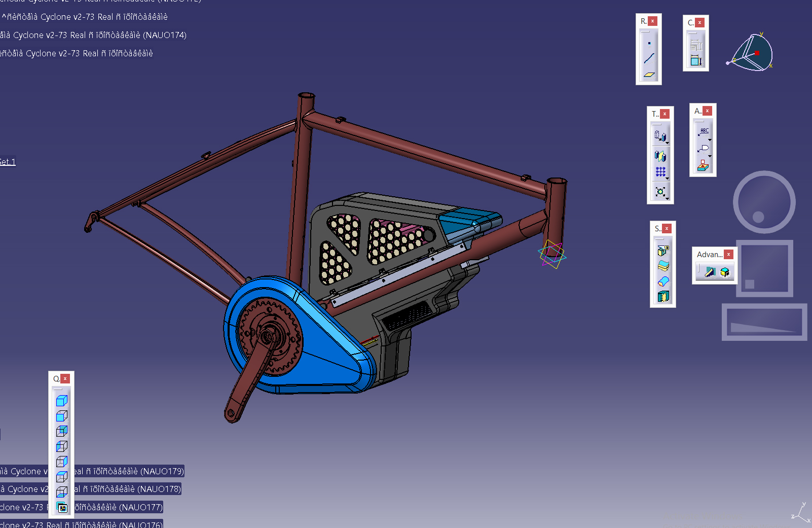This screenshot has width=812, height=528.
Task: Click the Plane reference element icon
Action: (x=649, y=75)
